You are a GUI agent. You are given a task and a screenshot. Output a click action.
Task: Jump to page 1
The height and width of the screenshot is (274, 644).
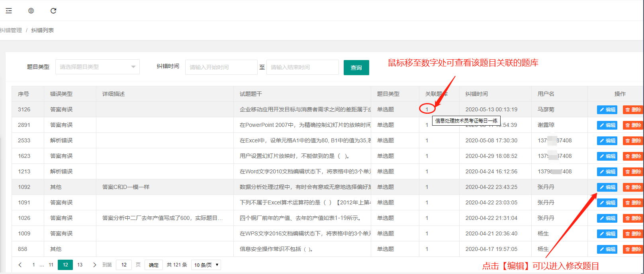click(33, 265)
